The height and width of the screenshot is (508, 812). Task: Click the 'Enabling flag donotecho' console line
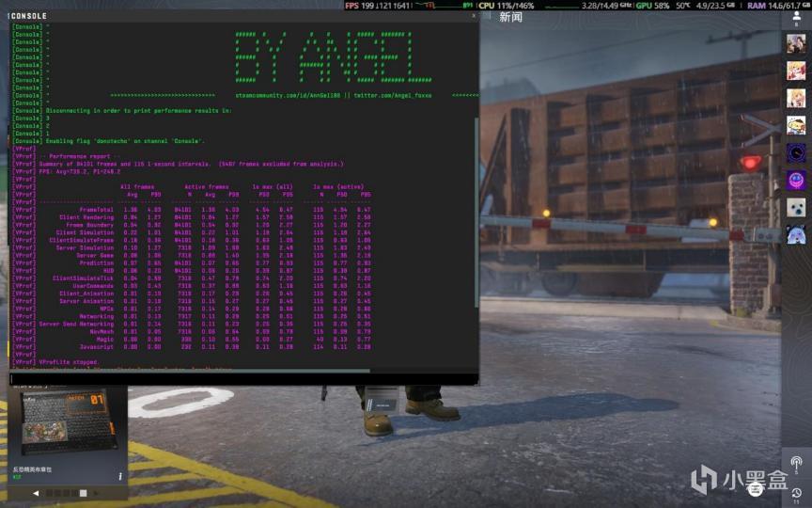[x=125, y=141]
